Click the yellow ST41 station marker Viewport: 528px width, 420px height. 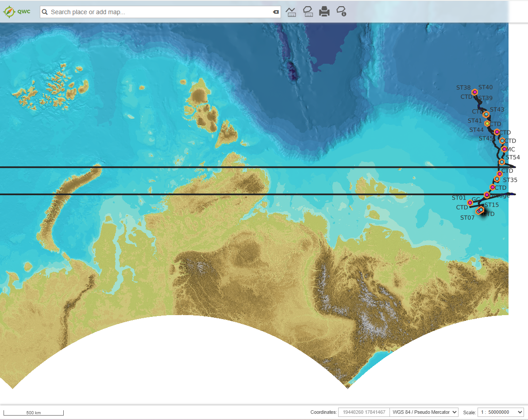(x=487, y=123)
